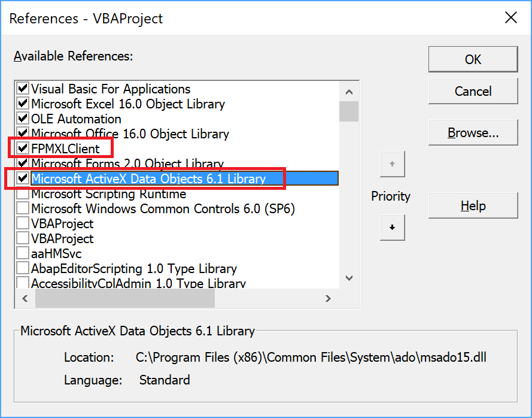This screenshot has height=418, width=532.
Task: Disable Microsoft Excel 16.0 Object Library
Action: (x=22, y=104)
